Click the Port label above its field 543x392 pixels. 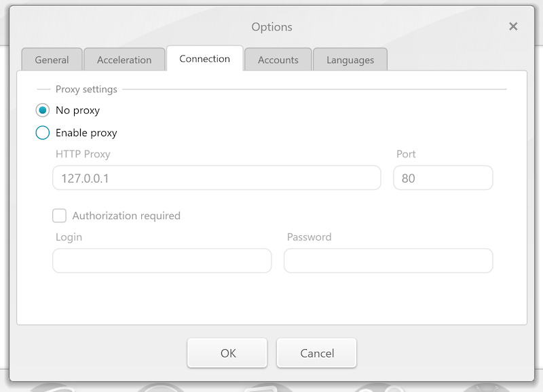406,154
